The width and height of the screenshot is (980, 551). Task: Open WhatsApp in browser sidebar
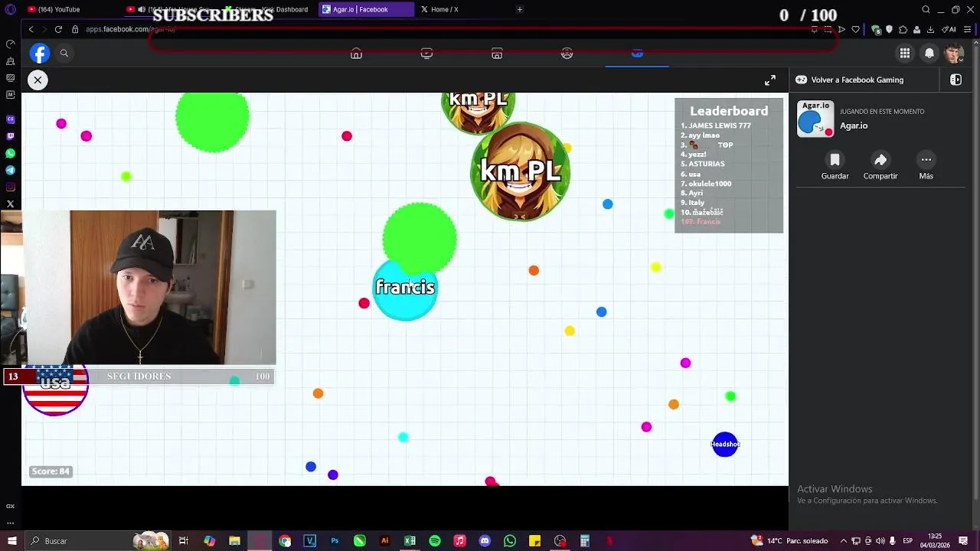[x=10, y=153]
